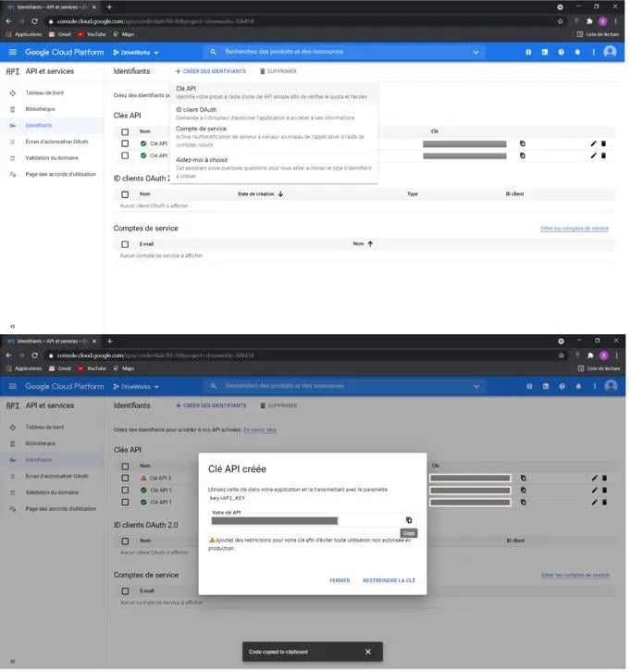This screenshot has height=672, width=631.
Task: Open Gérer les comptes de service, menu window
Action: [x=574, y=229]
